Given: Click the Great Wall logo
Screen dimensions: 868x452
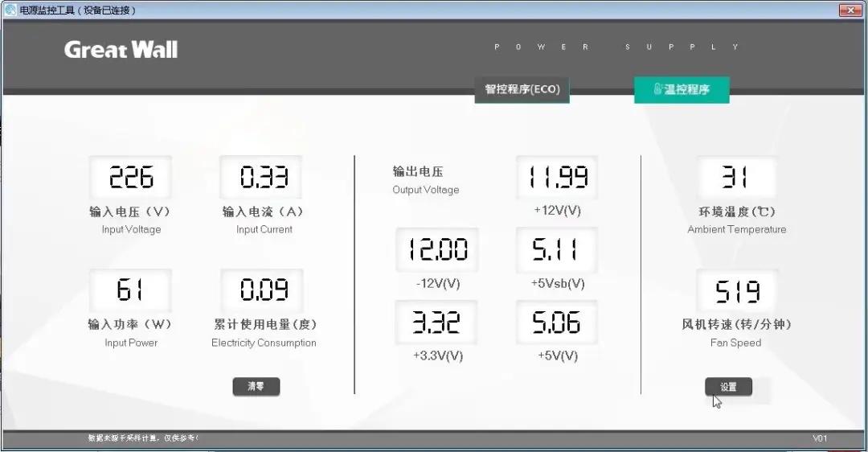Looking at the screenshot, I should point(121,50).
